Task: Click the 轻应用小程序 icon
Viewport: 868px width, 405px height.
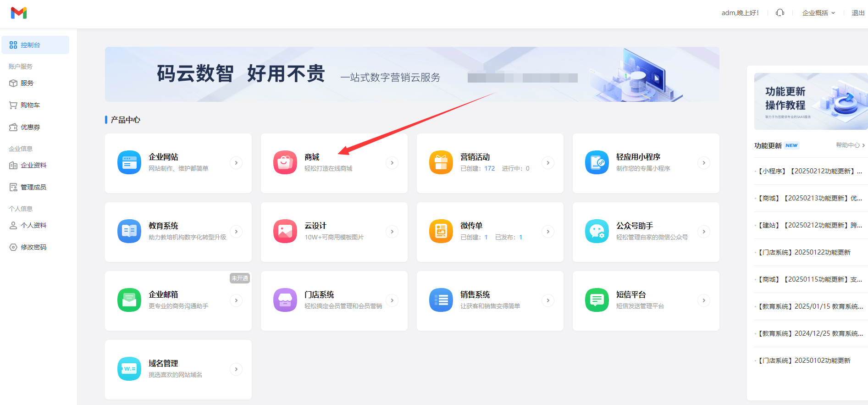Action: (x=597, y=163)
